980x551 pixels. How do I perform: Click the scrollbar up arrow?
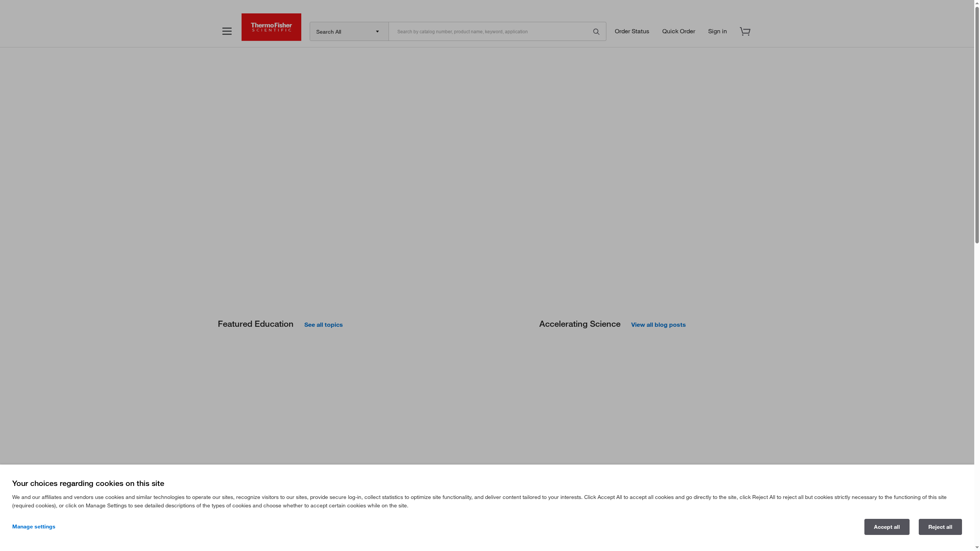[x=977, y=2]
